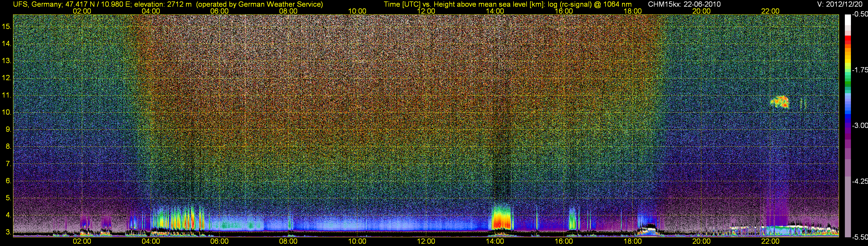Click the '14:00' label on the upper time axis
Image resolution: width=868 pixels, height=246 pixels.
(x=495, y=11)
